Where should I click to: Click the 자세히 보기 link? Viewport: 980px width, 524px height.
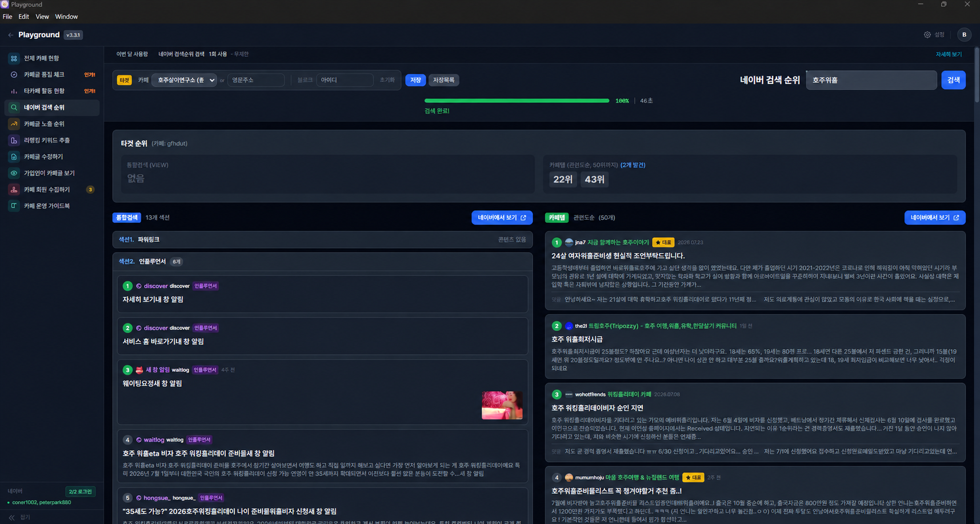949,54
